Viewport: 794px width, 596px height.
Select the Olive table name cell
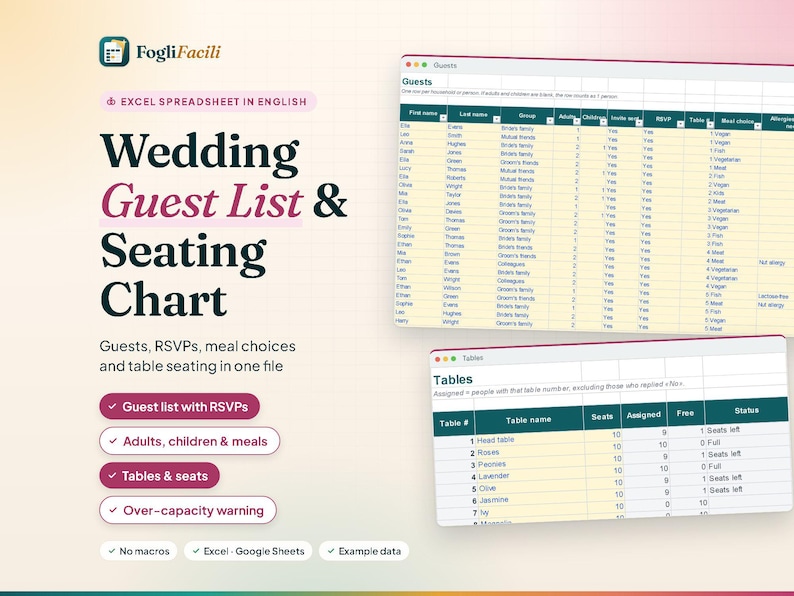click(x=532, y=488)
